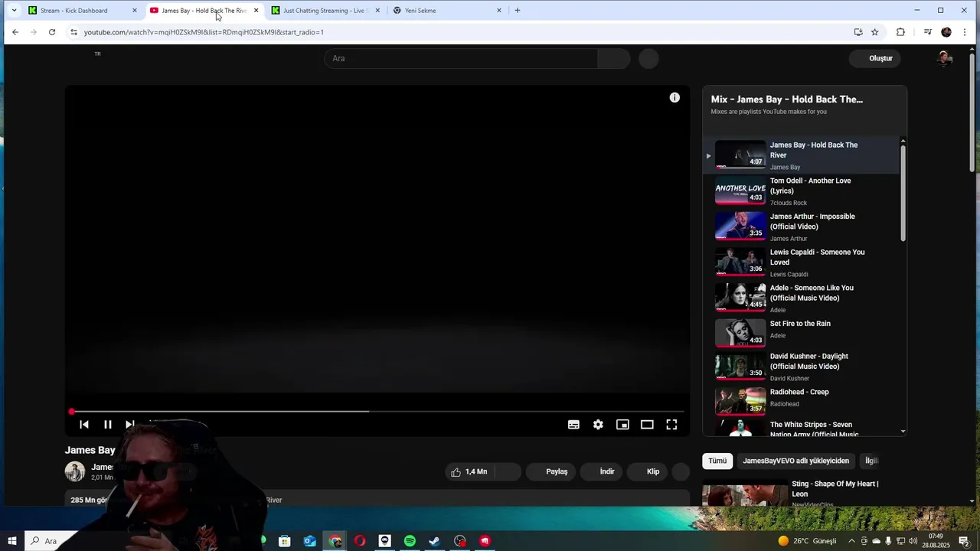Switch to Stream - Kick Dashboard tab
The image size is (980, 551).
coord(83,11)
